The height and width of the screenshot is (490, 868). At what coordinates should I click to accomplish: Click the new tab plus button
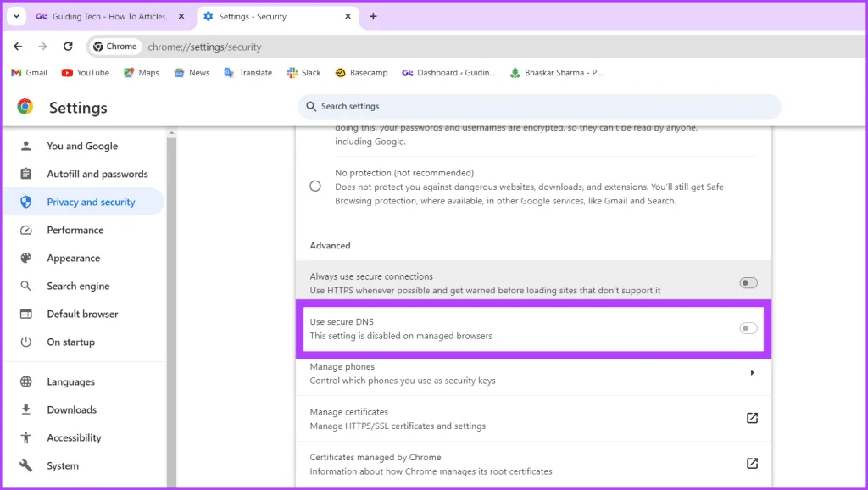[373, 16]
